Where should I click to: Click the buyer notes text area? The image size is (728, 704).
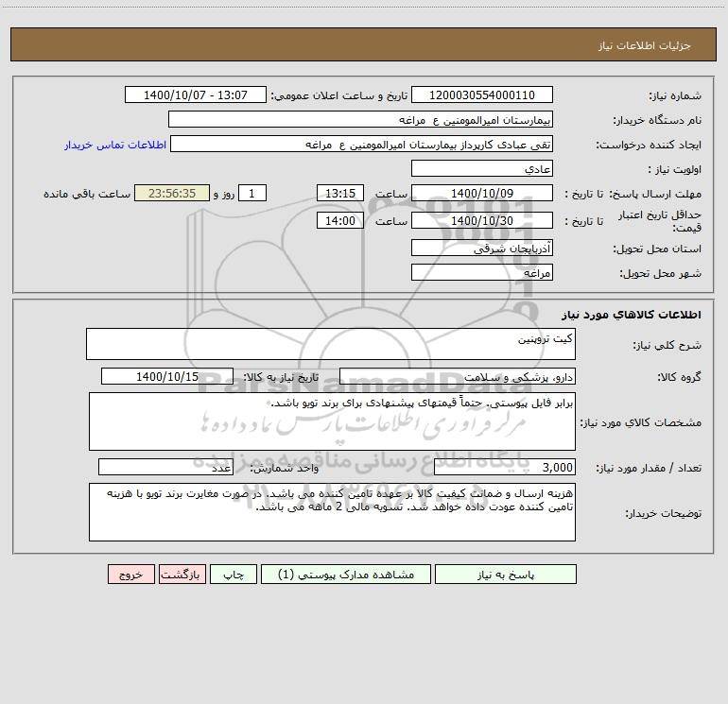(x=332, y=512)
